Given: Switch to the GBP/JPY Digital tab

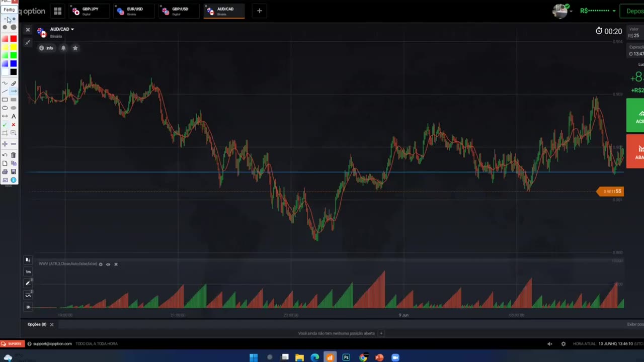Looking at the screenshot, I should 89,11.
